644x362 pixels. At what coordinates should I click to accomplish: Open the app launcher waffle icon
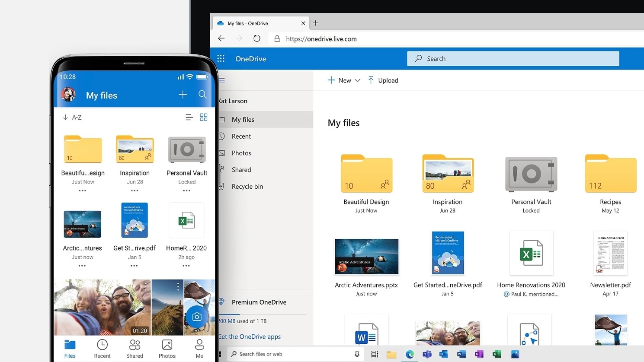coord(221,58)
